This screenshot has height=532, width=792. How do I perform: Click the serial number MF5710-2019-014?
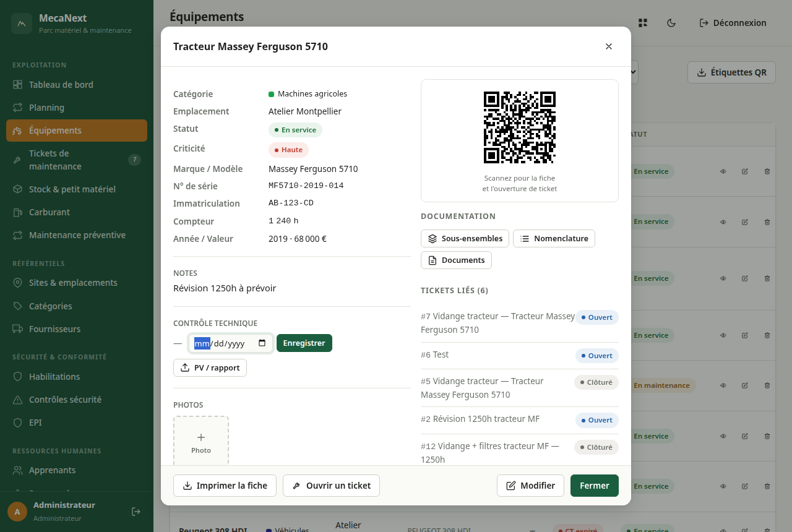(306, 186)
